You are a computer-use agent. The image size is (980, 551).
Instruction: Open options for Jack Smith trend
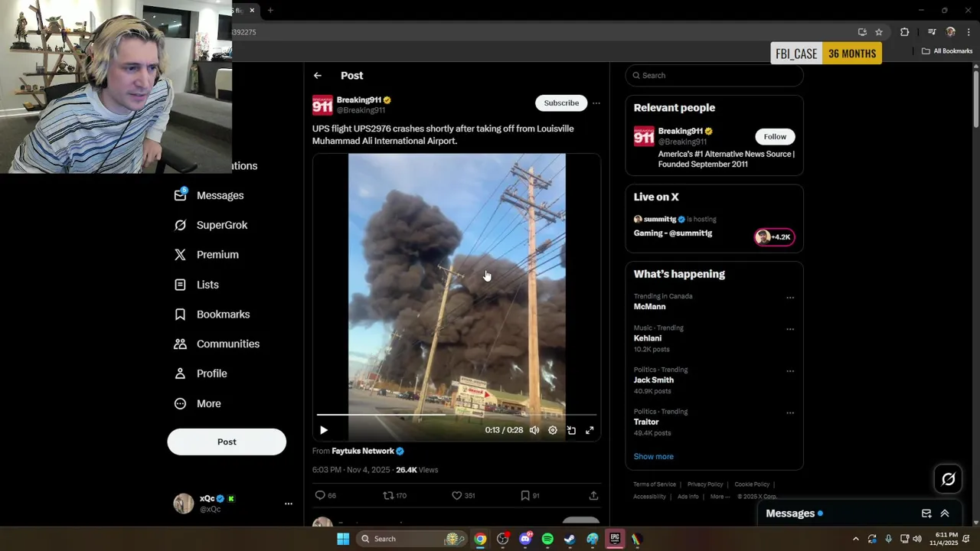[790, 371]
